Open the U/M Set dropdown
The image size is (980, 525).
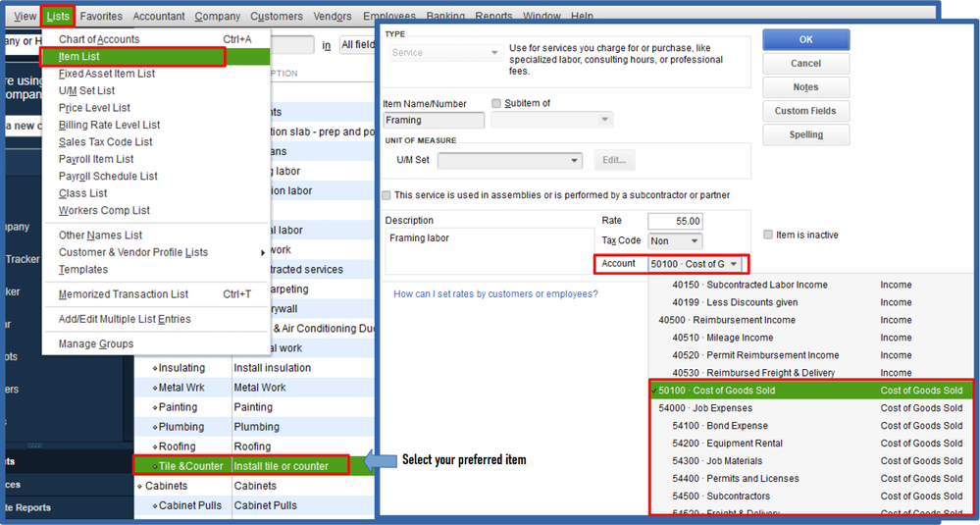pyautogui.click(x=510, y=160)
